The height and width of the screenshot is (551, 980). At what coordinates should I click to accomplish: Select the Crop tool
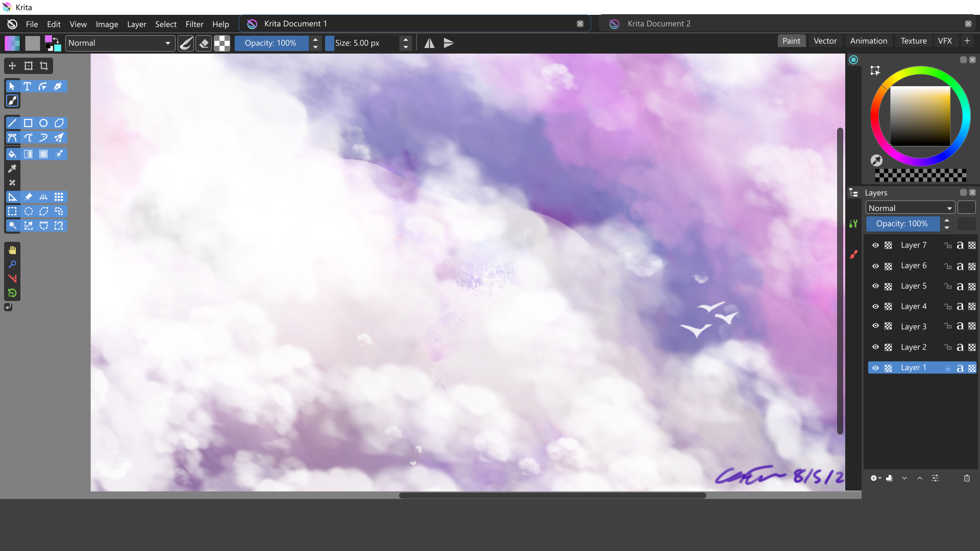click(44, 66)
